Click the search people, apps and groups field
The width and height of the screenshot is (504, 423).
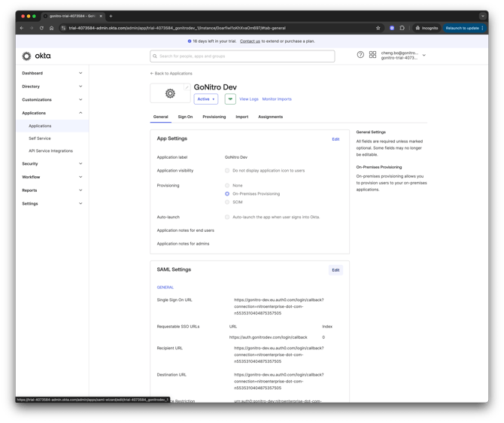tap(242, 56)
